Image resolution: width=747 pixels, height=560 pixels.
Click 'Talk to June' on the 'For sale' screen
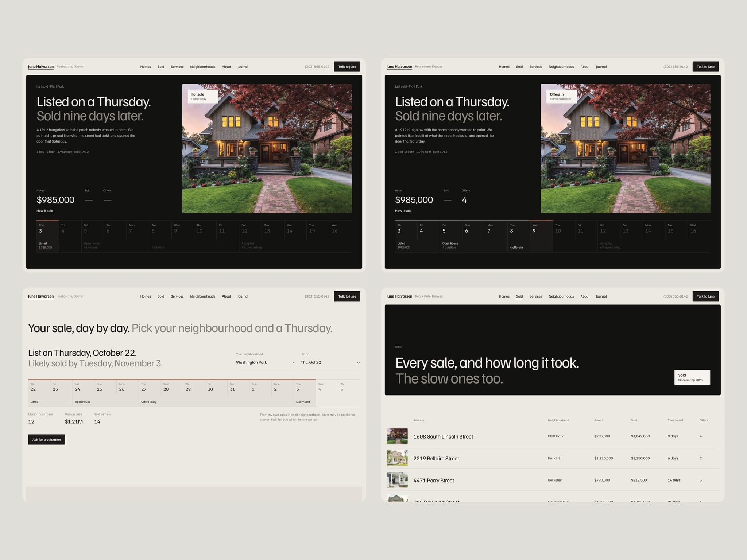pyautogui.click(x=347, y=67)
